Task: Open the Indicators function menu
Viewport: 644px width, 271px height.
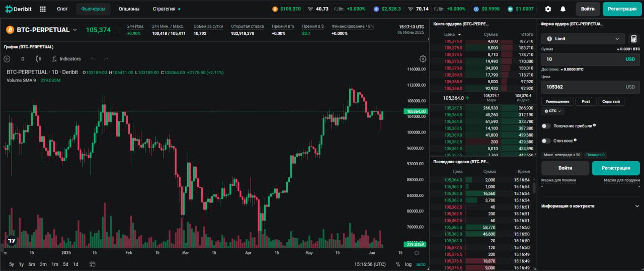Action: click(x=66, y=59)
